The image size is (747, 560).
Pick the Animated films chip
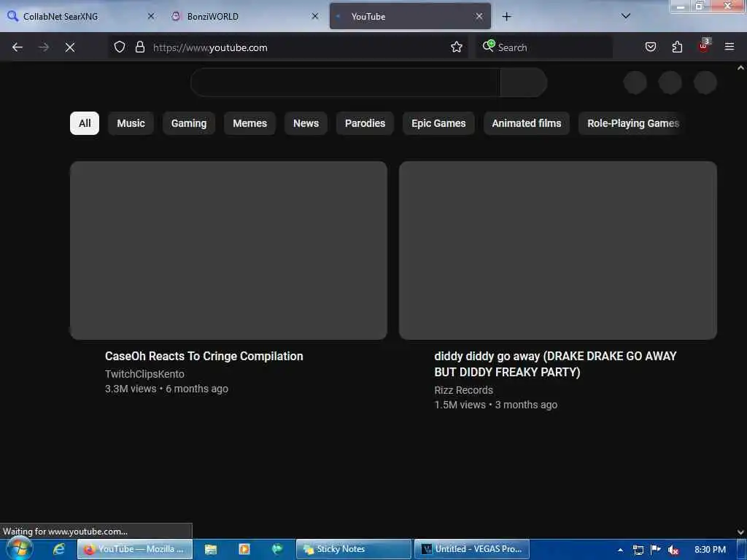point(527,123)
